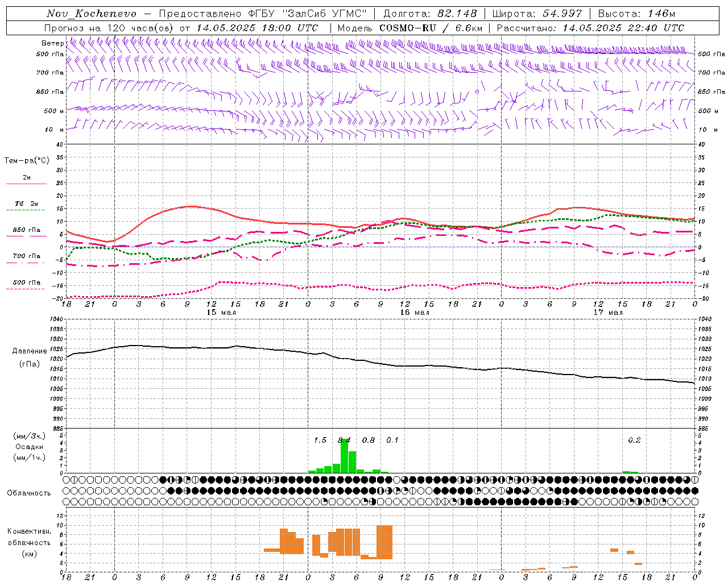Click the '1.5' precipitation total value
Image resolution: width=728 pixels, height=582 pixels.
coord(320,440)
